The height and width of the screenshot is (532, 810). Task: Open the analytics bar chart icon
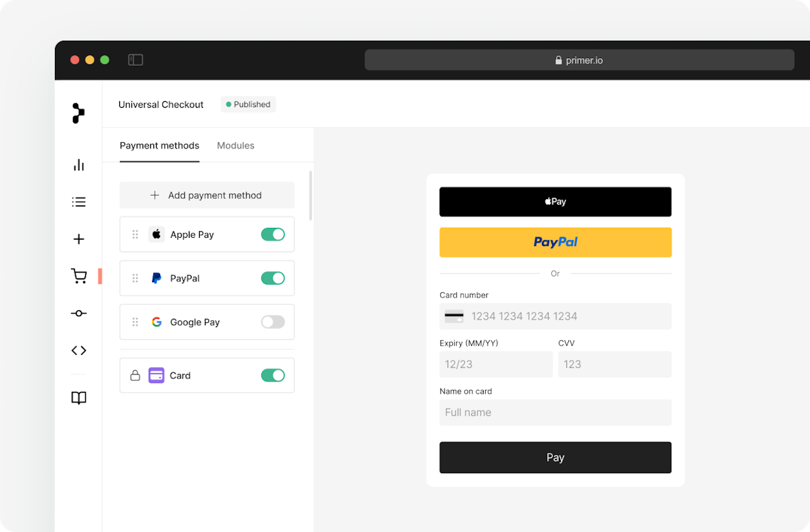click(79, 165)
